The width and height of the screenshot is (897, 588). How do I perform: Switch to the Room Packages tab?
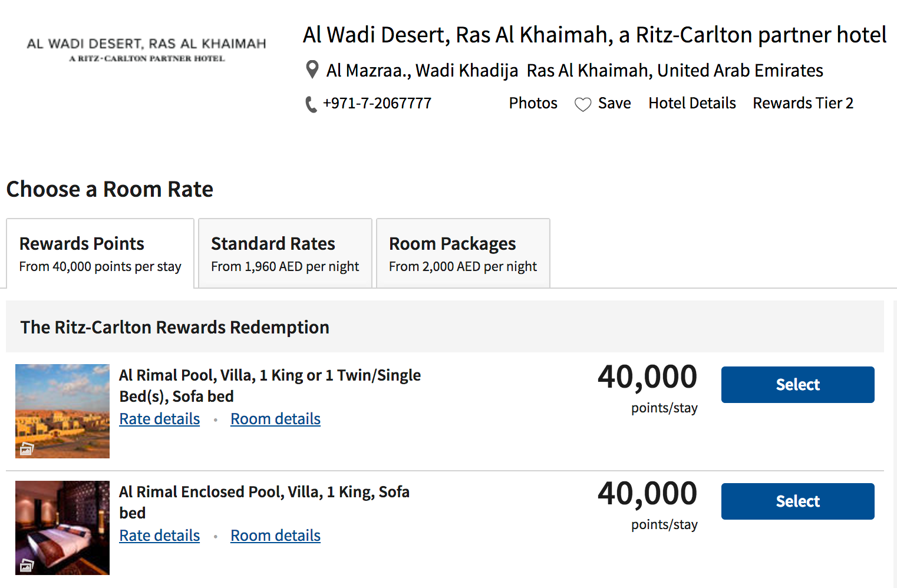coord(463,254)
